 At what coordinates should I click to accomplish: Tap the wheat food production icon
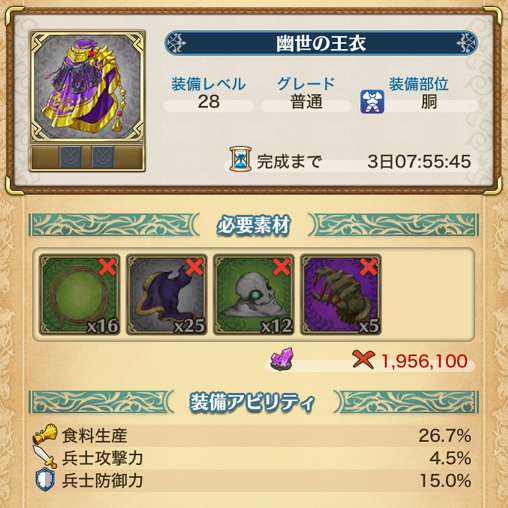tap(45, 434)
